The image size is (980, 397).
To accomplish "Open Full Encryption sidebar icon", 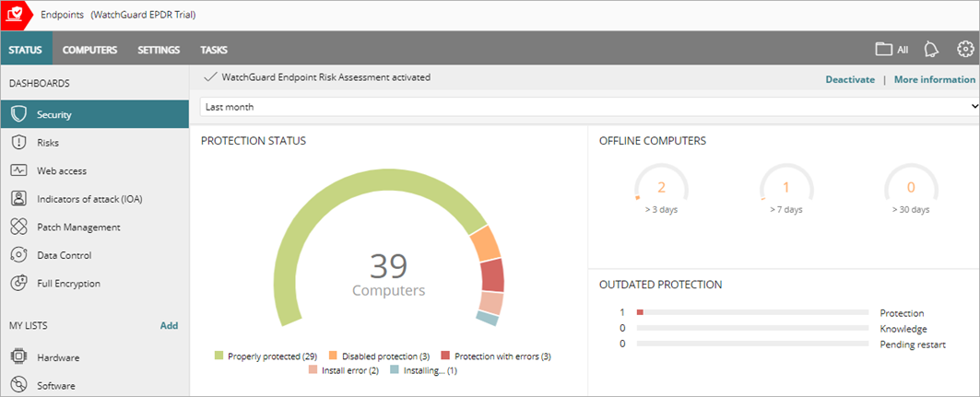I will pos(18,284).
